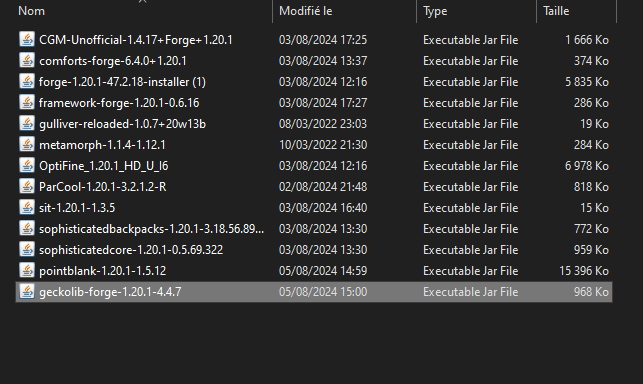Image resolution: width=643 pixels, height=384 pixels.
Task: Sort files by the Nom column header
Action: click(x=32, y=11)
